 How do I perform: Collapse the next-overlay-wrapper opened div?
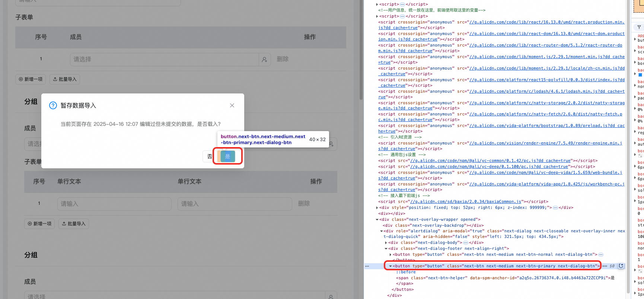click(377, 220)
